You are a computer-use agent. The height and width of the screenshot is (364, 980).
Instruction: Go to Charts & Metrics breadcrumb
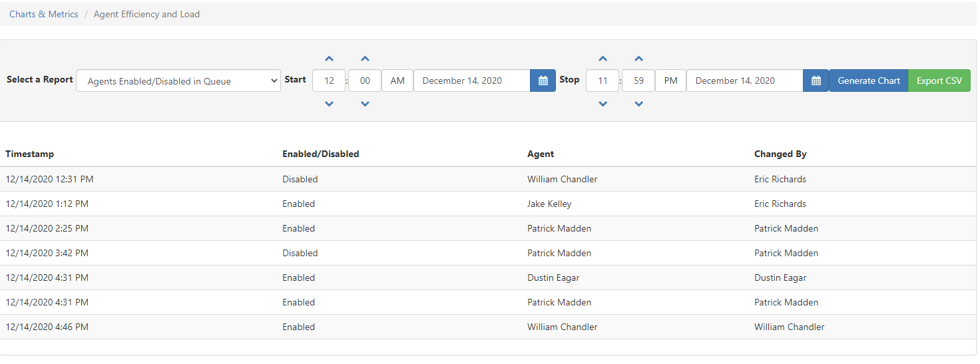(44, 14)
